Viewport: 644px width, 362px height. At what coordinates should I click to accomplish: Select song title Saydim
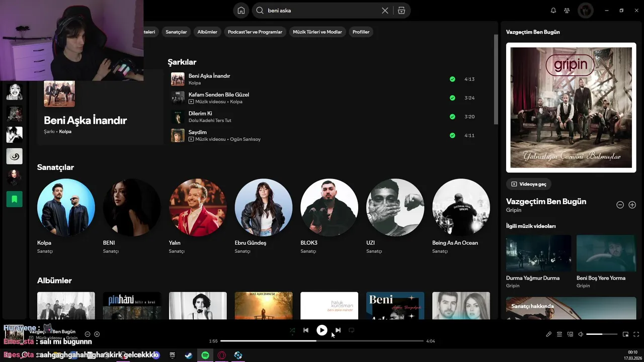pyautogui.click(x=198, y=132)
